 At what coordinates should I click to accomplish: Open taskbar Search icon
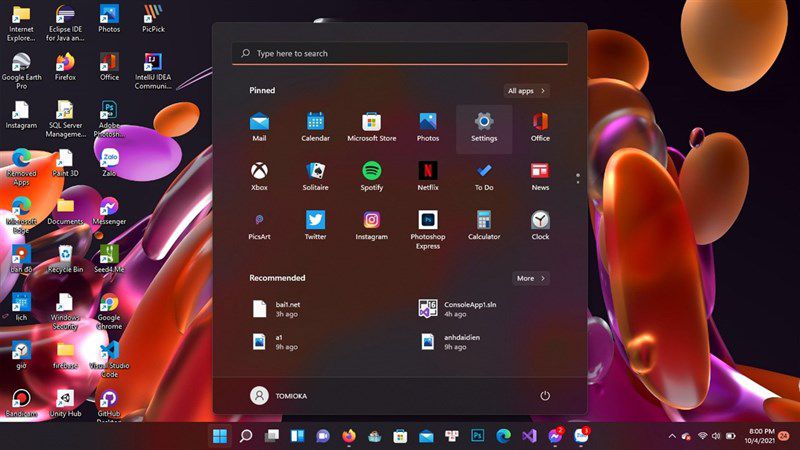click(246, 436)
